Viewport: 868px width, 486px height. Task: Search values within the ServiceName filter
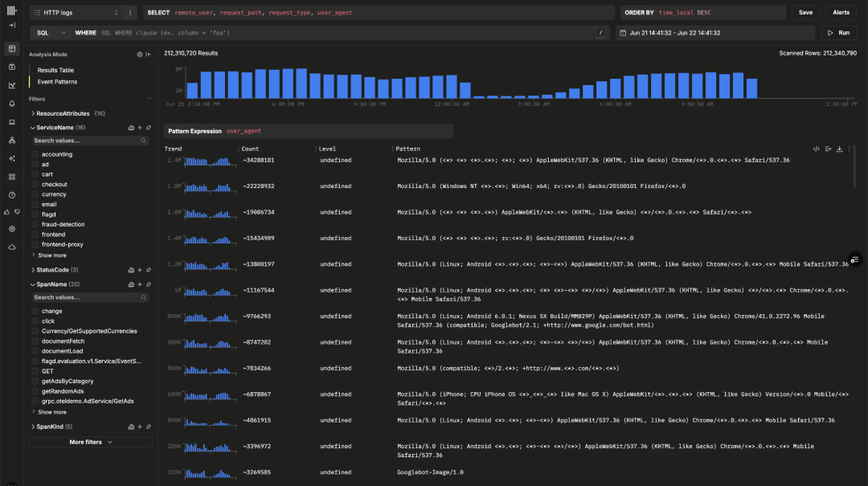pos(90,141)
